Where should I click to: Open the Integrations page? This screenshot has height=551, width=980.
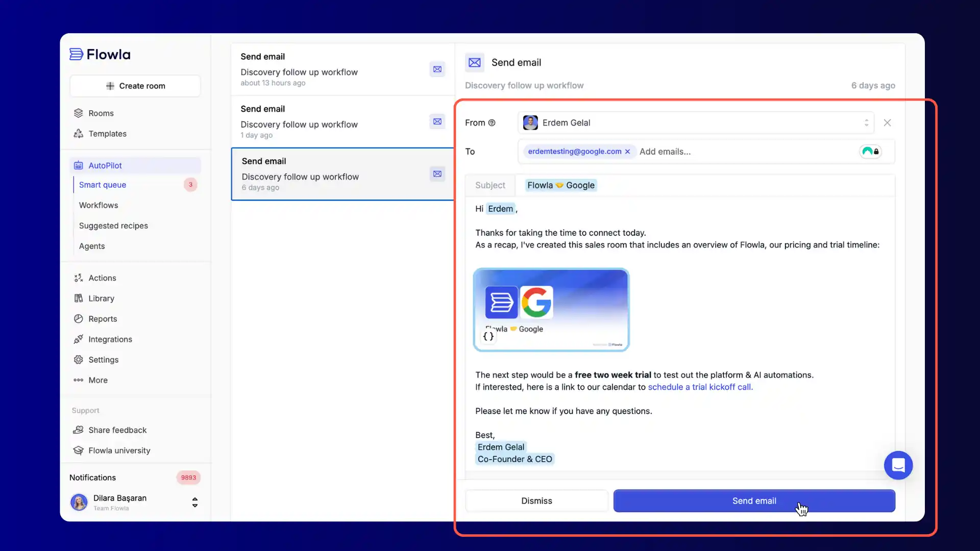coord(110,339)
